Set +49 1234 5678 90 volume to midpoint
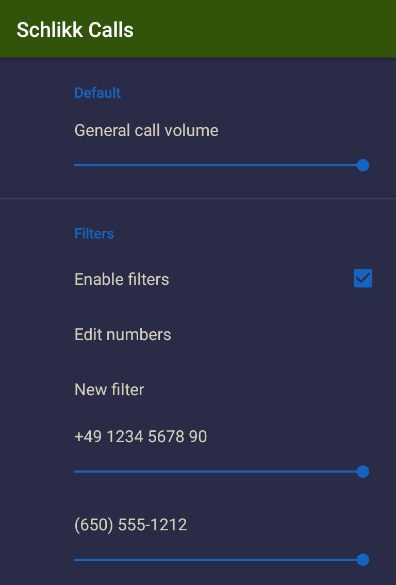This screenshot has height=585, width=396. click(x=218, y=472)
